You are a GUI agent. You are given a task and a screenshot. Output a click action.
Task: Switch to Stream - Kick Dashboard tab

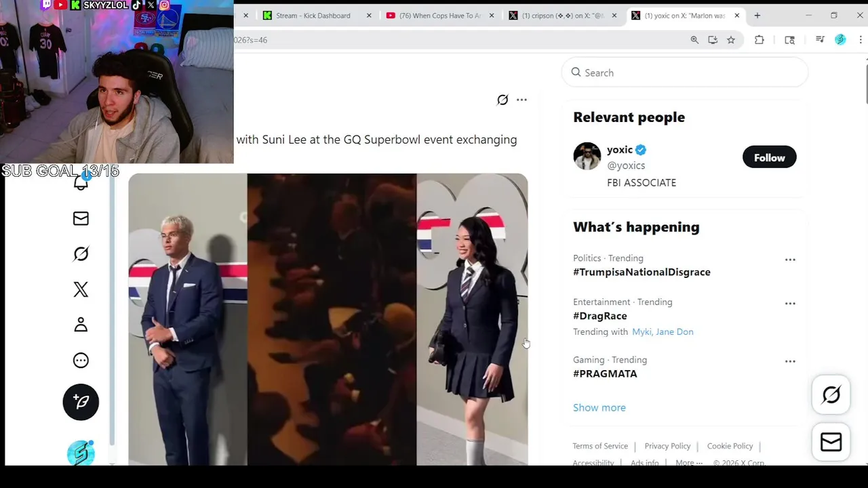[313, 16]
